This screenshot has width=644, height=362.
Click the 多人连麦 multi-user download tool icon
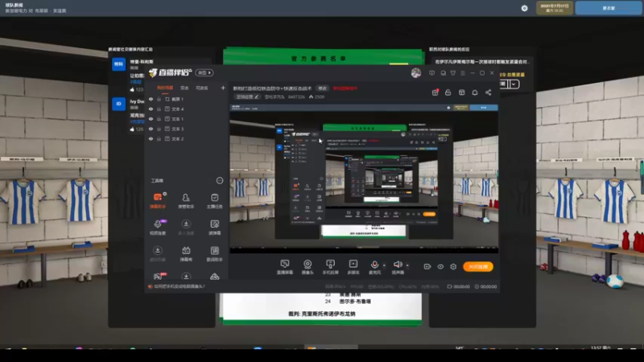pyautogui.click(x=186, y=227)
